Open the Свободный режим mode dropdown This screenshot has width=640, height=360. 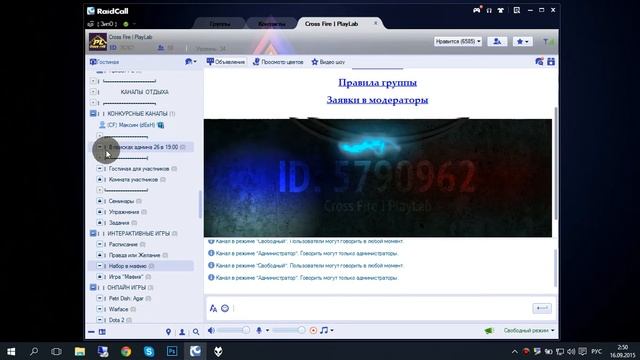coord(529,331)
